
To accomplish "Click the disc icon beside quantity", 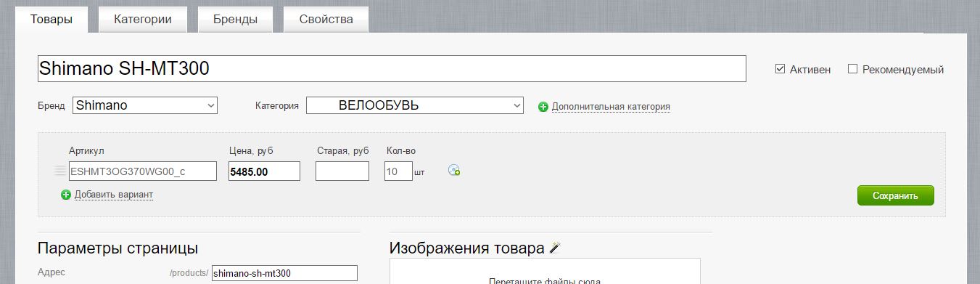I will pyautogui.click(x=454, y=171).
